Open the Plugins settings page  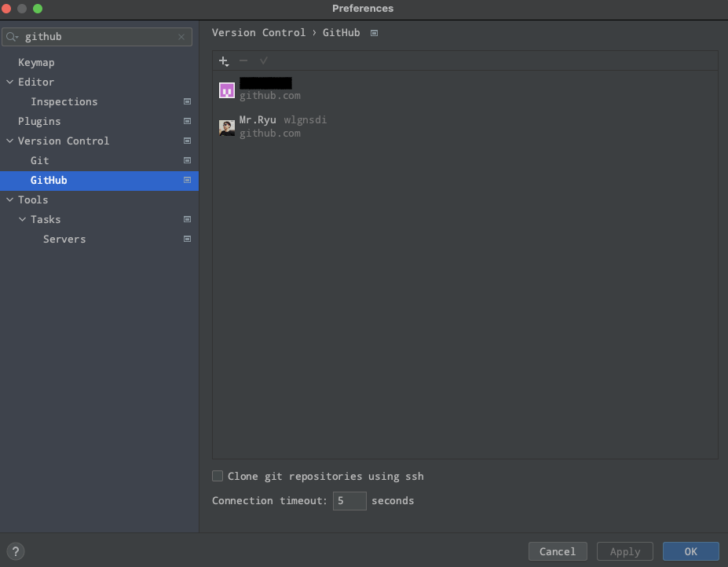point(100,121)
